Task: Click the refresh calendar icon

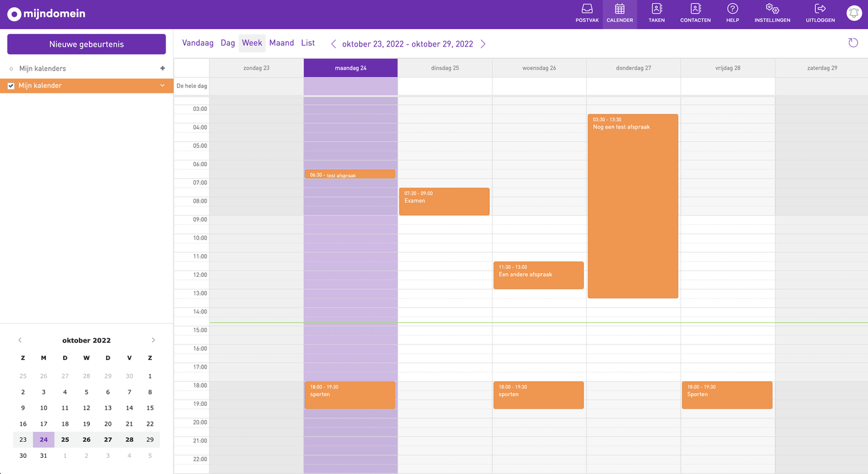Action: 853,43
